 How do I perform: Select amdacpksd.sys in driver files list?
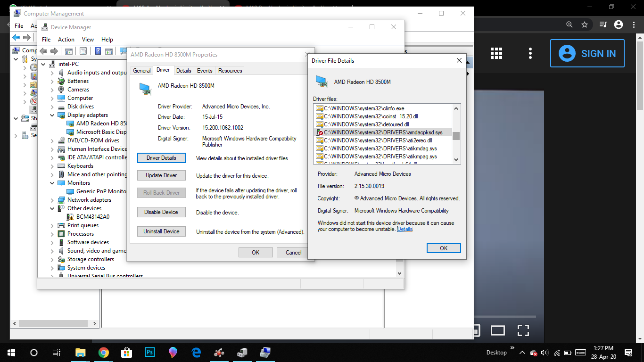click(383, 132)
